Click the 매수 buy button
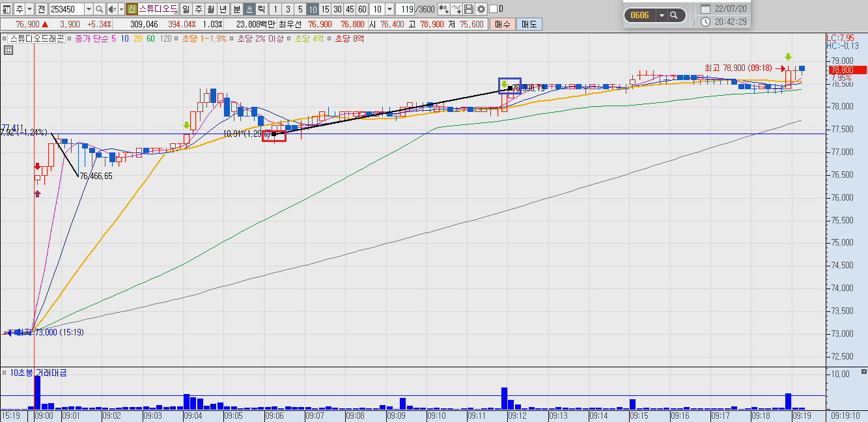This screenshot has height=422, width=868. (502, 24)
